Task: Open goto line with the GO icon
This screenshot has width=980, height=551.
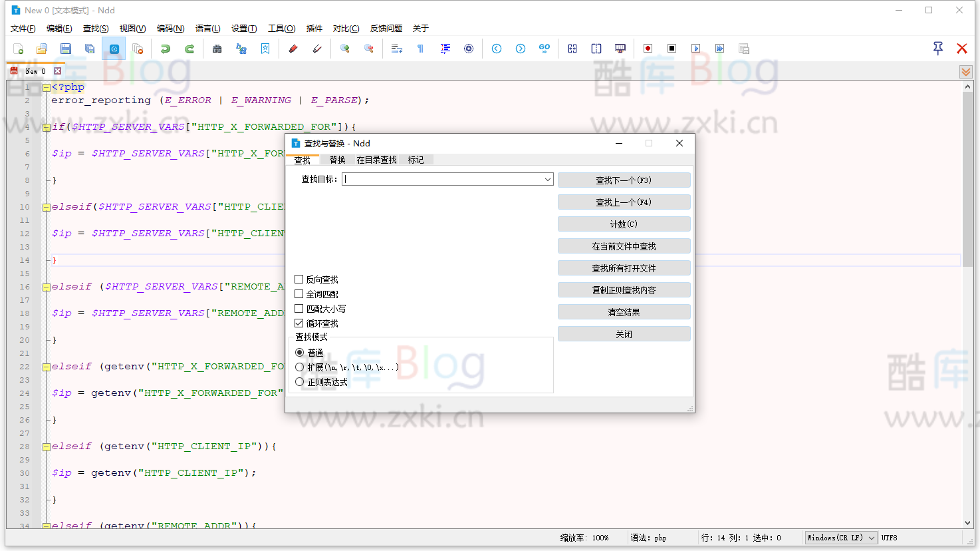Action: point(544,48)
